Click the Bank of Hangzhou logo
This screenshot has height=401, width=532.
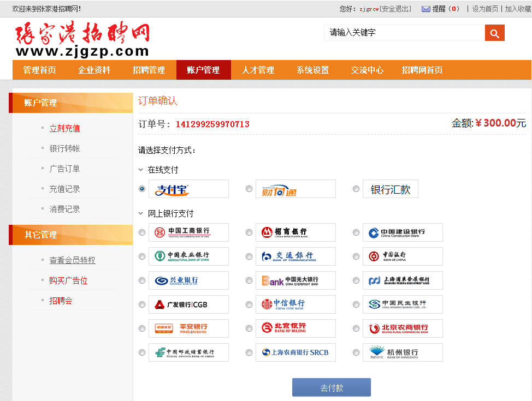403,352
